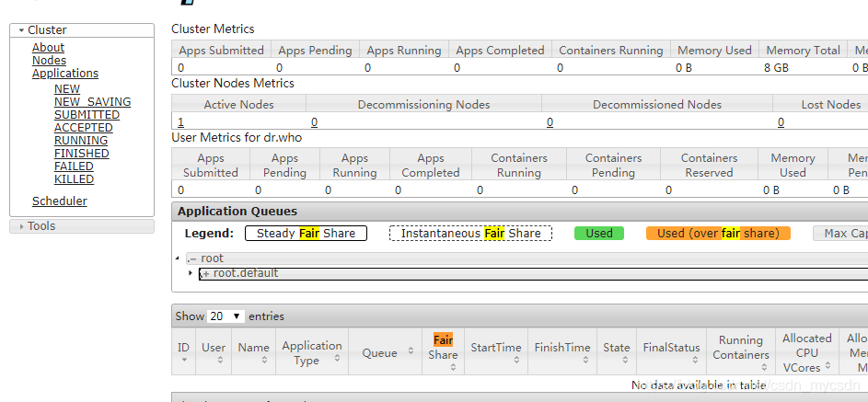
Task: Click the Instantaneous Fair Share legend box
Action: click(471, 234)
